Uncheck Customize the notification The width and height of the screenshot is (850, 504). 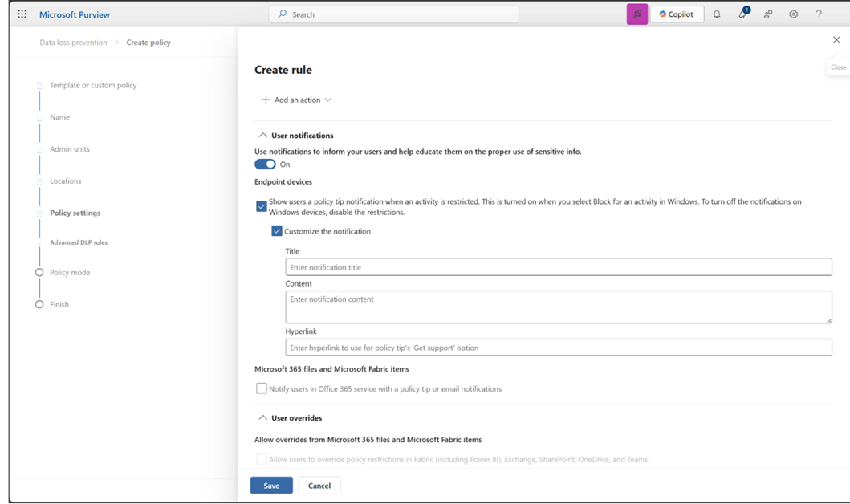point(277,231)
